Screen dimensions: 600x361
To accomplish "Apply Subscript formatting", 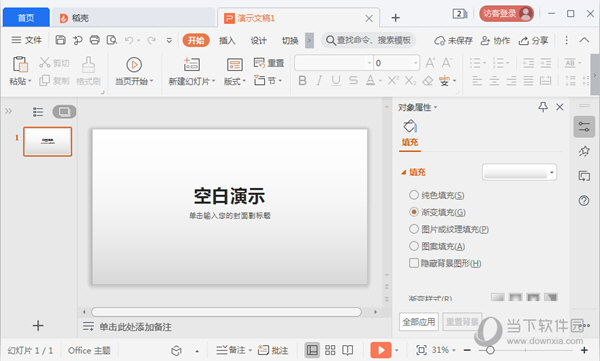I will point(410,80).
